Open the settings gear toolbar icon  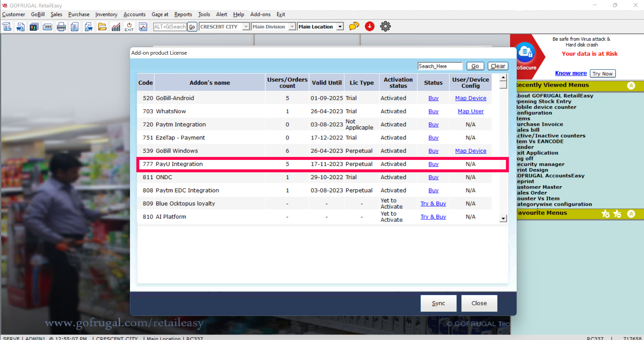click(385, 26)
